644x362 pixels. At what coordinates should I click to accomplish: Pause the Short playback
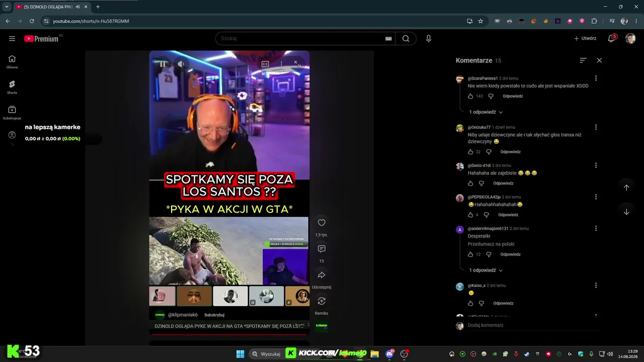click(x=163, y=64)
